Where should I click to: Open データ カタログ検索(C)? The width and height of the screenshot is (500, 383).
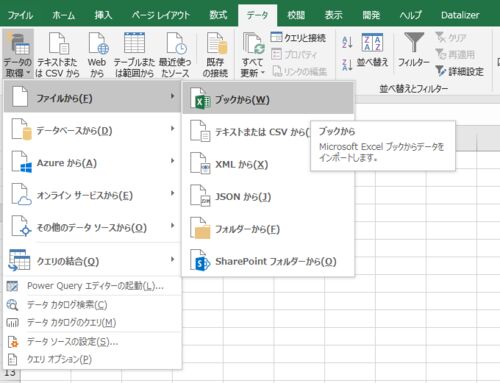tap(92, 305)
